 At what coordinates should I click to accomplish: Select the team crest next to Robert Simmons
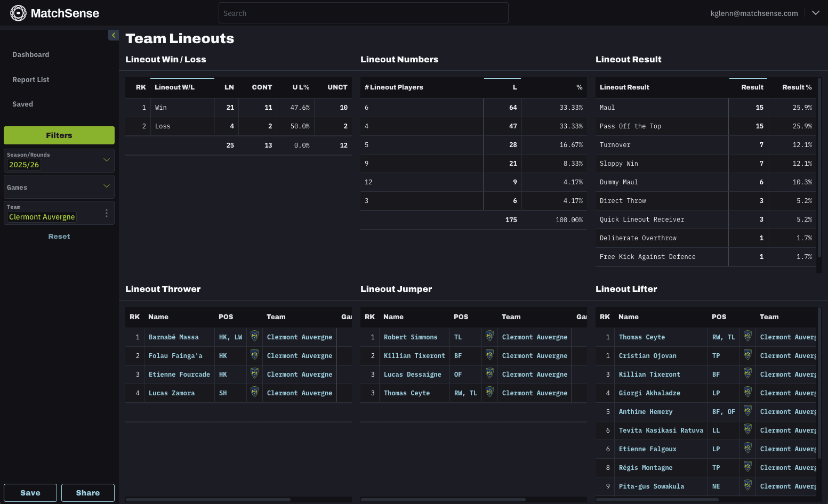pos(489,336)
